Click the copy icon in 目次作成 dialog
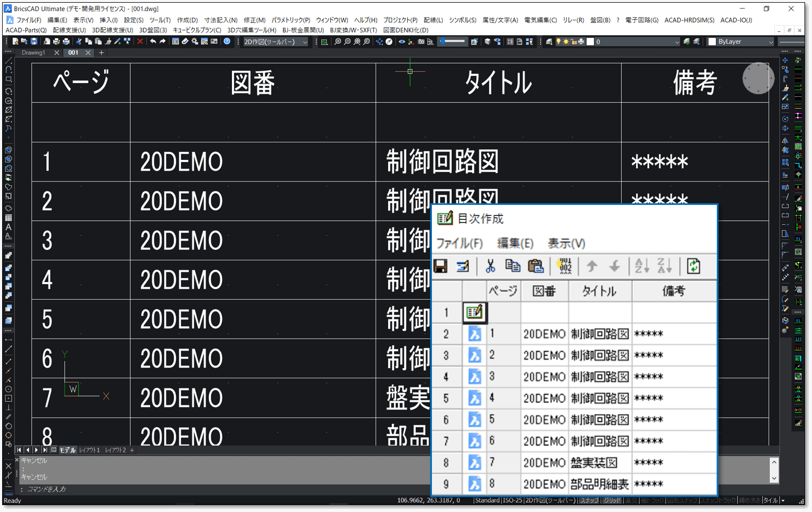Screen dimensions: 812x512 pyautogui.click(x=513, y=266)
